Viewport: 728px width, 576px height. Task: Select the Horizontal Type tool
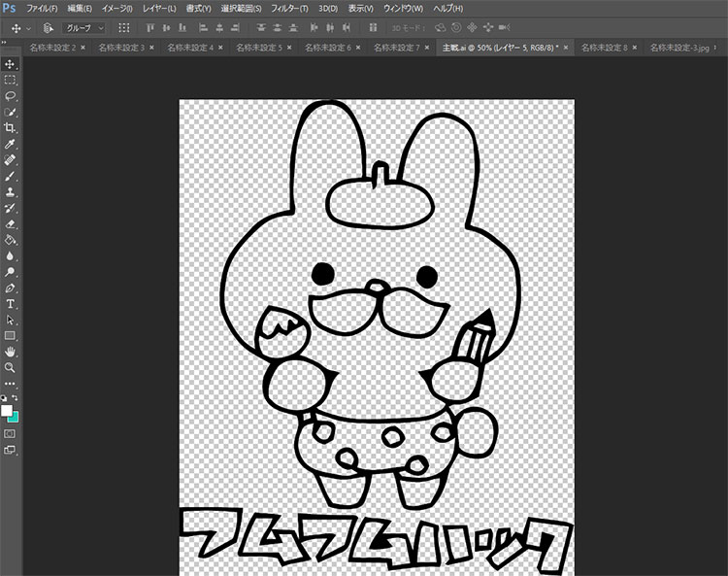[x=10, y=304]
